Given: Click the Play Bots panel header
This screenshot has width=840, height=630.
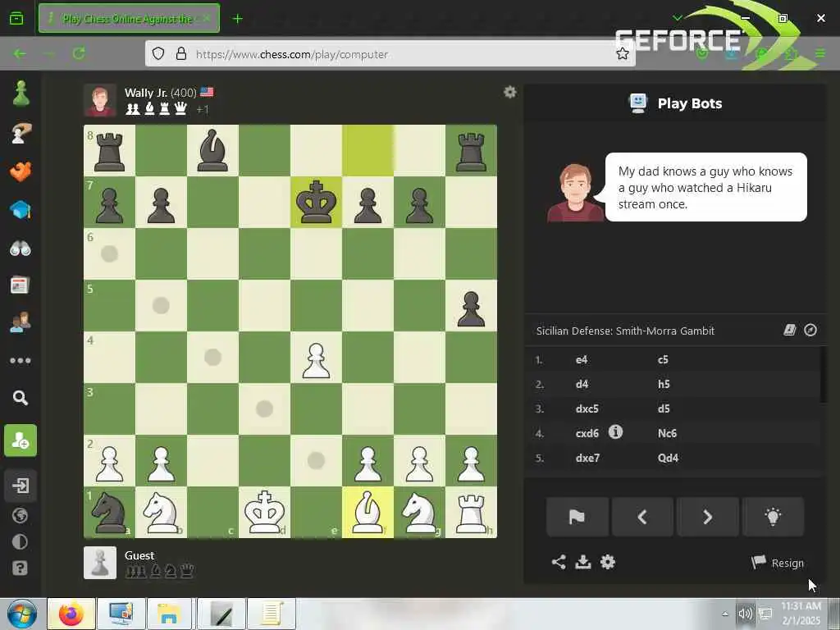Looking at the screenshot, I should 675,103.
